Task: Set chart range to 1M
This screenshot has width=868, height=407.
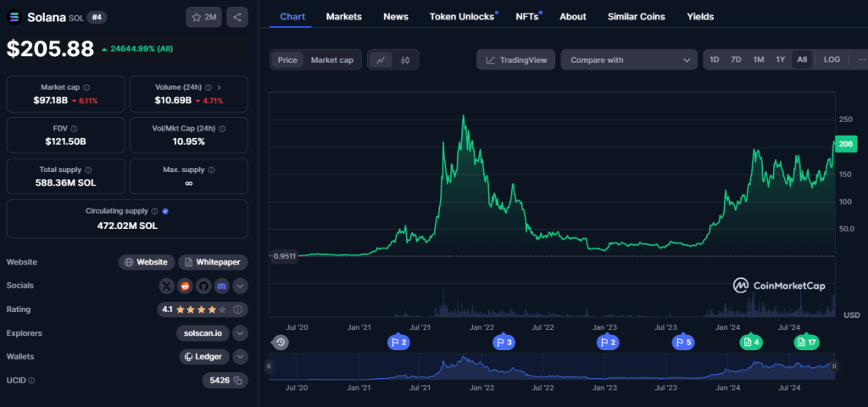Action: [759, 60]
